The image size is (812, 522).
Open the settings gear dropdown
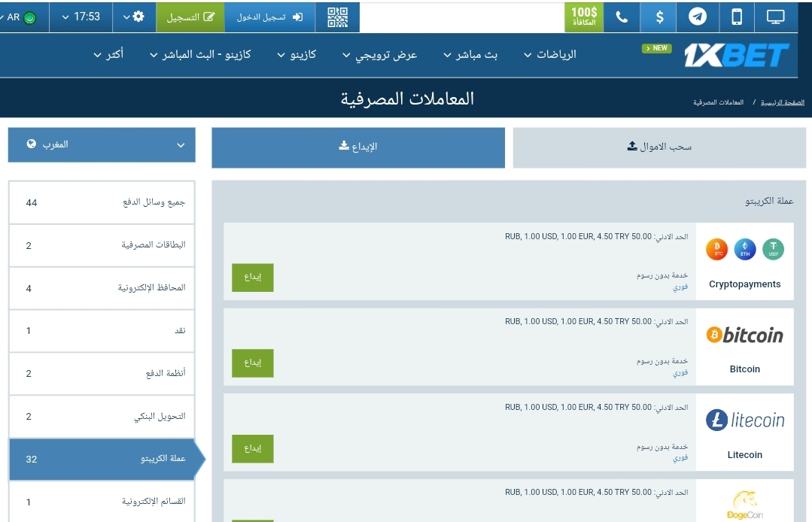tap(134, 17)
